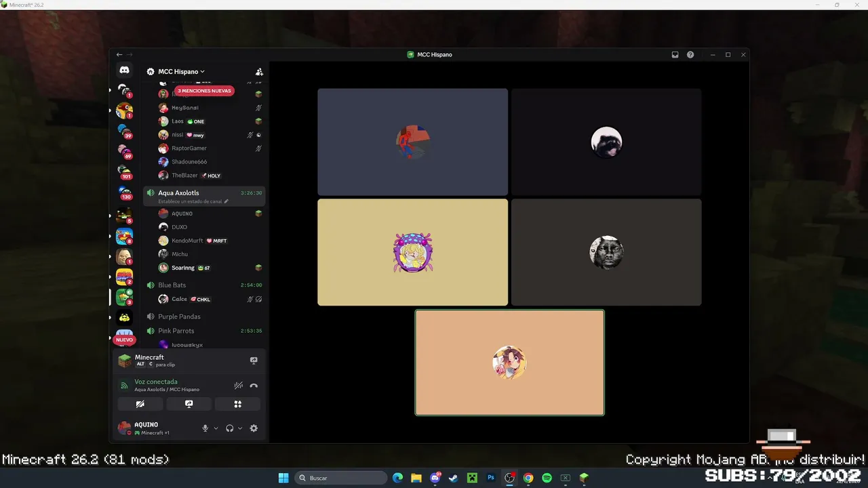Open headphone output options chevron
The height and width of the screenshot is (488, 868).
(x=240, y=428)
